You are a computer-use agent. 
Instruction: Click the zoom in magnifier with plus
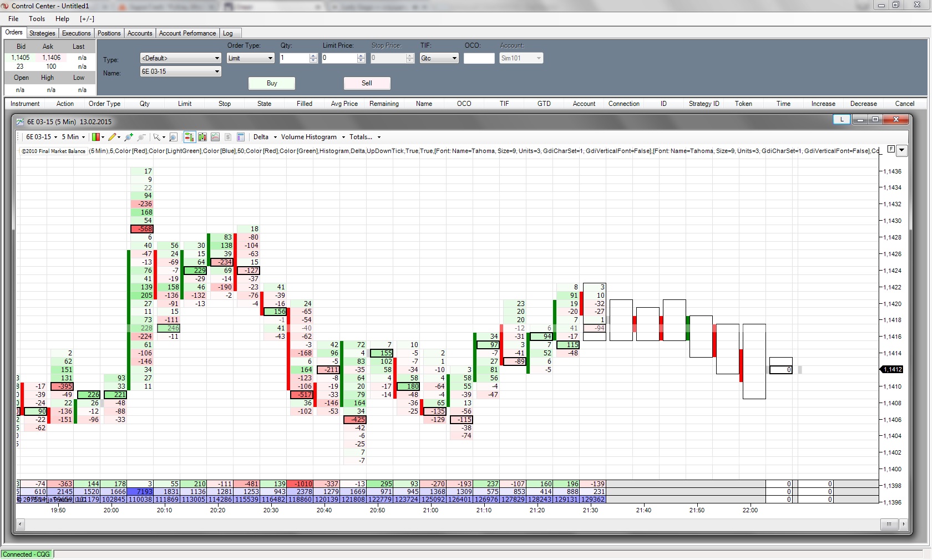click(x=129, y=137)
